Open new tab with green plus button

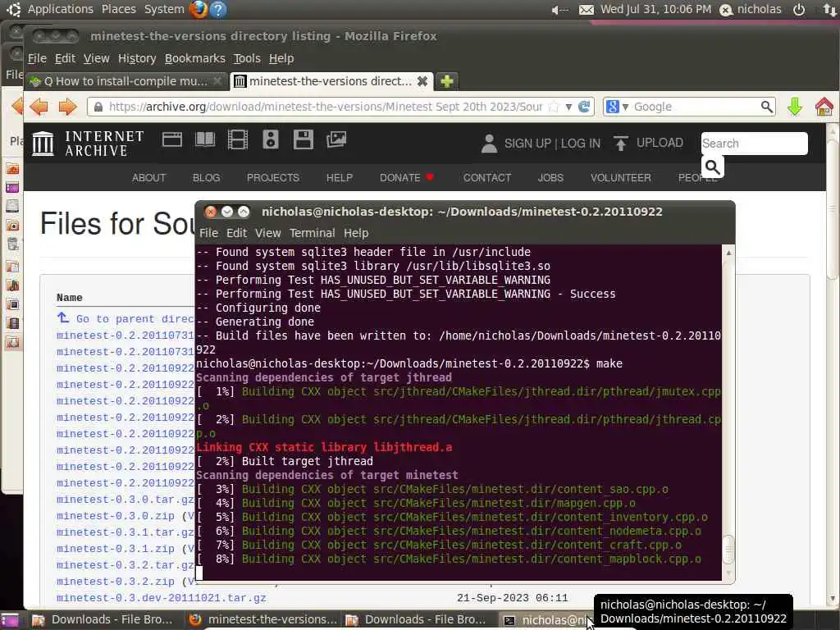447,81
